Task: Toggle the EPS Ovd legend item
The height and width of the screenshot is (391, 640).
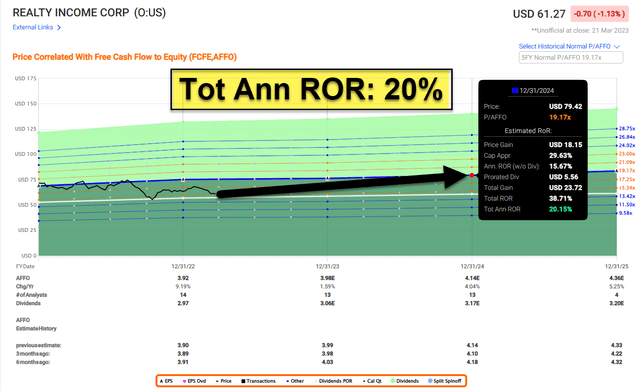Action: [194, 381]
